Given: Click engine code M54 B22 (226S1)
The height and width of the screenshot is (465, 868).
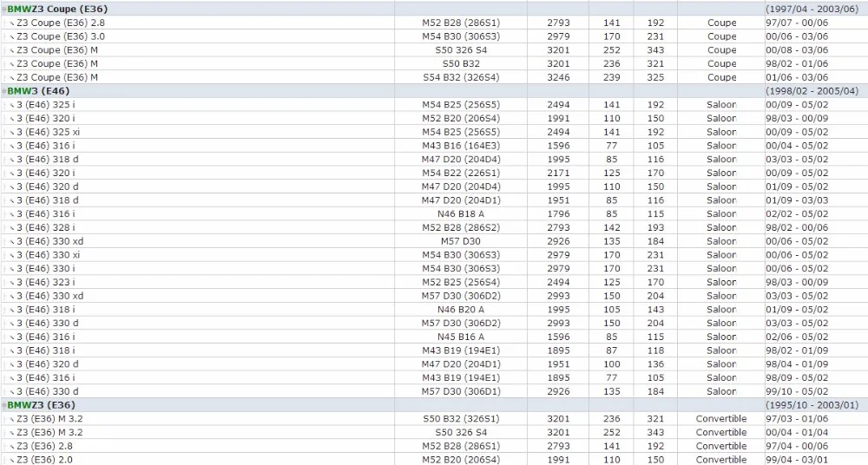Looking at the screenshot, I should pos(461,173).
